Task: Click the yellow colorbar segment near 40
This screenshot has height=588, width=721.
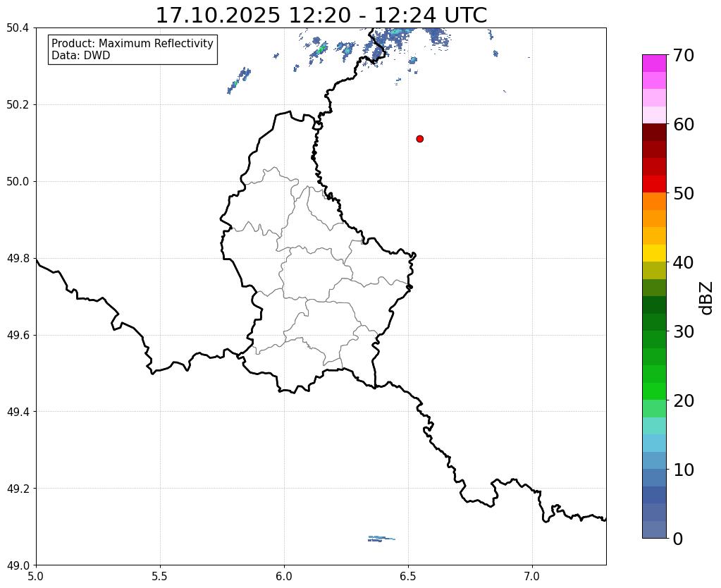Action: (654, 253)
